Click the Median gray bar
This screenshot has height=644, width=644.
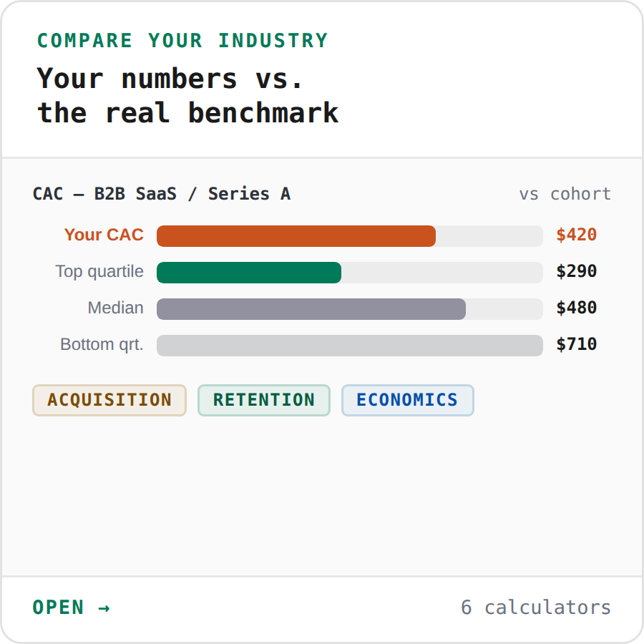point(311,308)
